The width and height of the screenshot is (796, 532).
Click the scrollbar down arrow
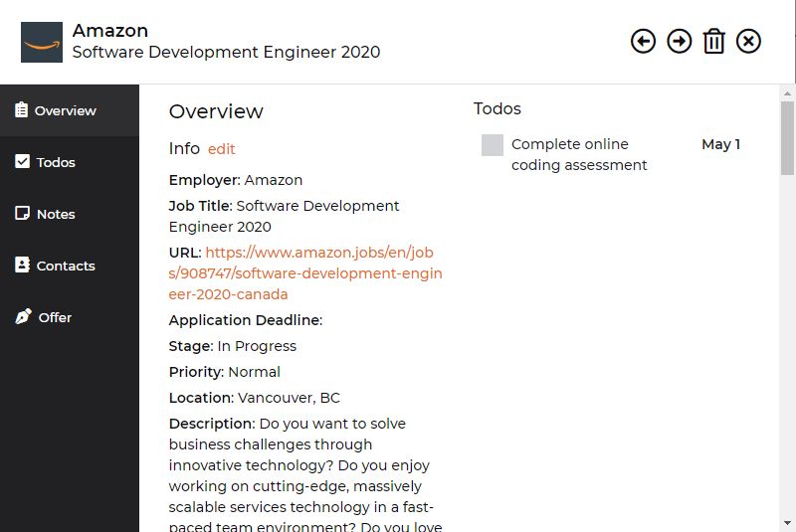(x=787, y=523)
